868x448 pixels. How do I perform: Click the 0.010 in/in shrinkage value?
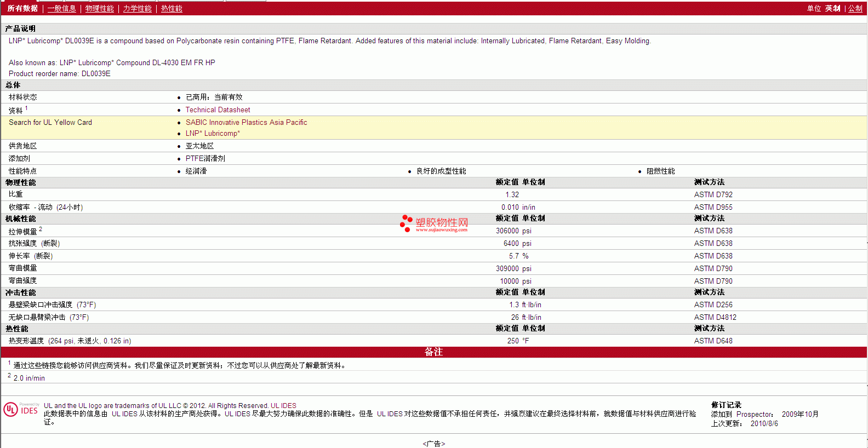[518, 207]
